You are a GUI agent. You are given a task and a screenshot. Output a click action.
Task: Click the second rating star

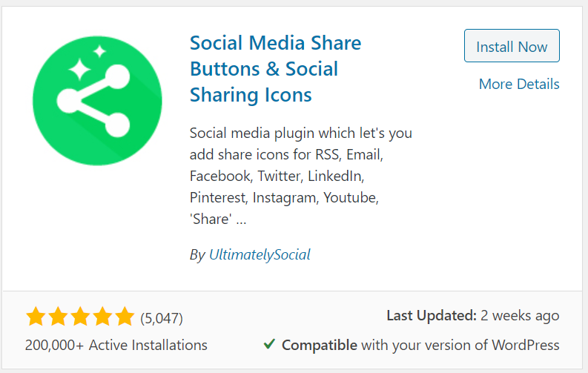point(58,316)
